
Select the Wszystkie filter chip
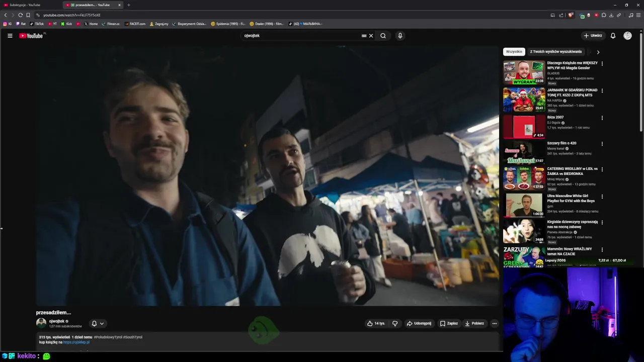click(514, 52)
